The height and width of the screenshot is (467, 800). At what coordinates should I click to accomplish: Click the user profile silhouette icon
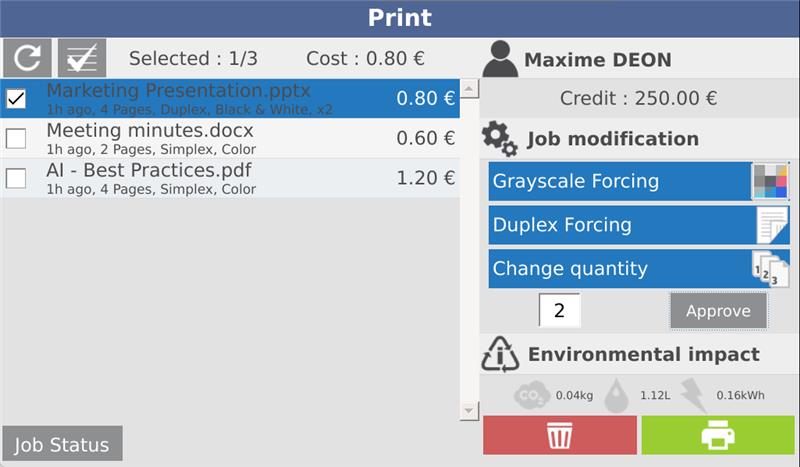coord(500,59)
